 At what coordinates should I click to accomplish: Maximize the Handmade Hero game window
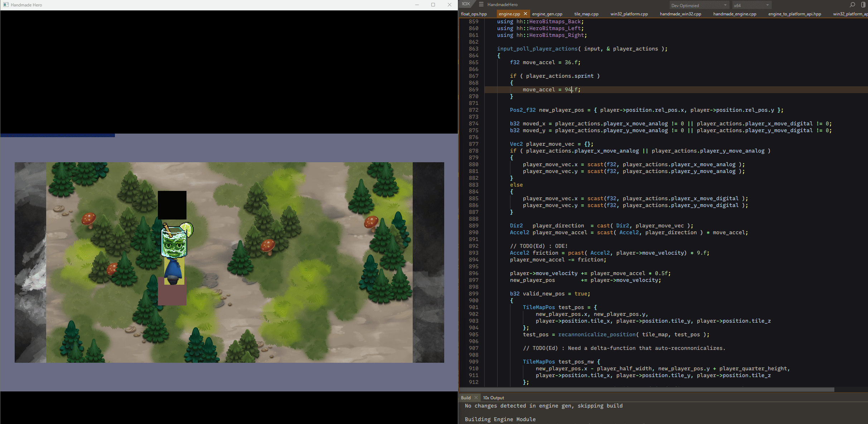pyautogui.click(x=433, y=5)
